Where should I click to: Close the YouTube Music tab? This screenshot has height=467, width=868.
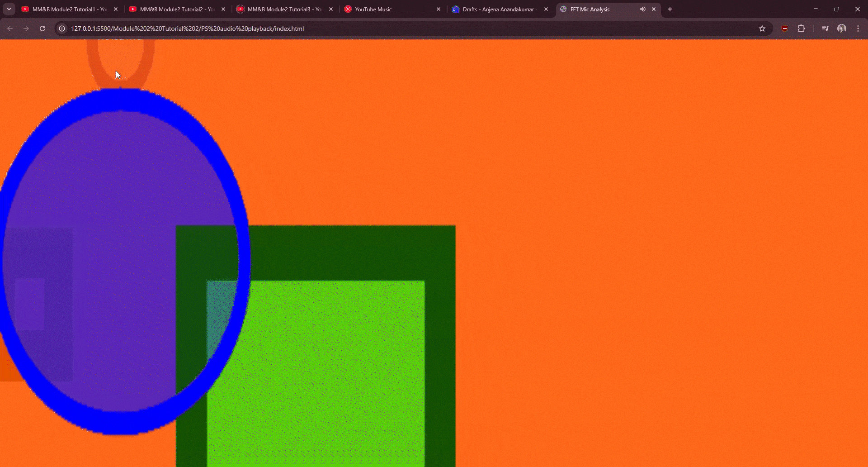(438, 9)
